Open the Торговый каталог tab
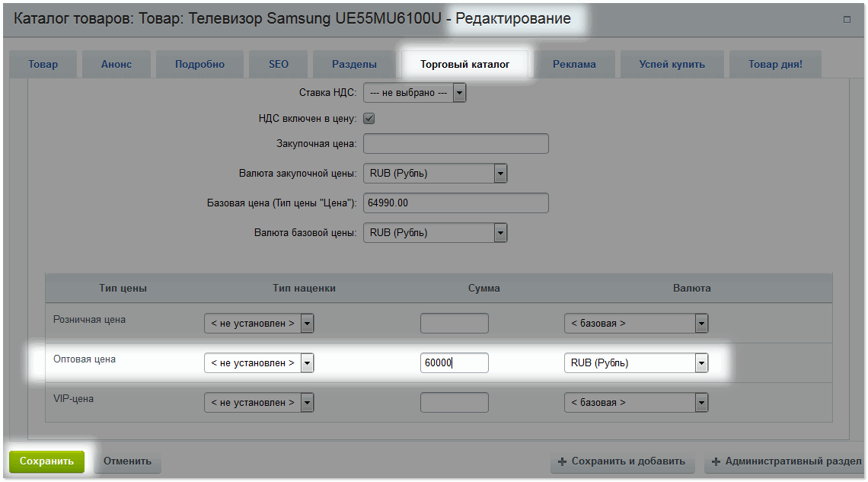This screenshot has height=482, width=868. click(x=465, y=64)
